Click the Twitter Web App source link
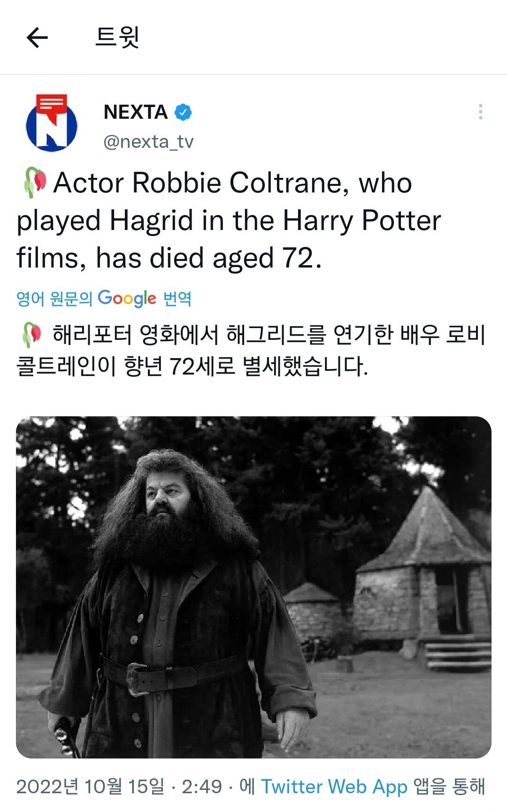 [x=334, y=787]
